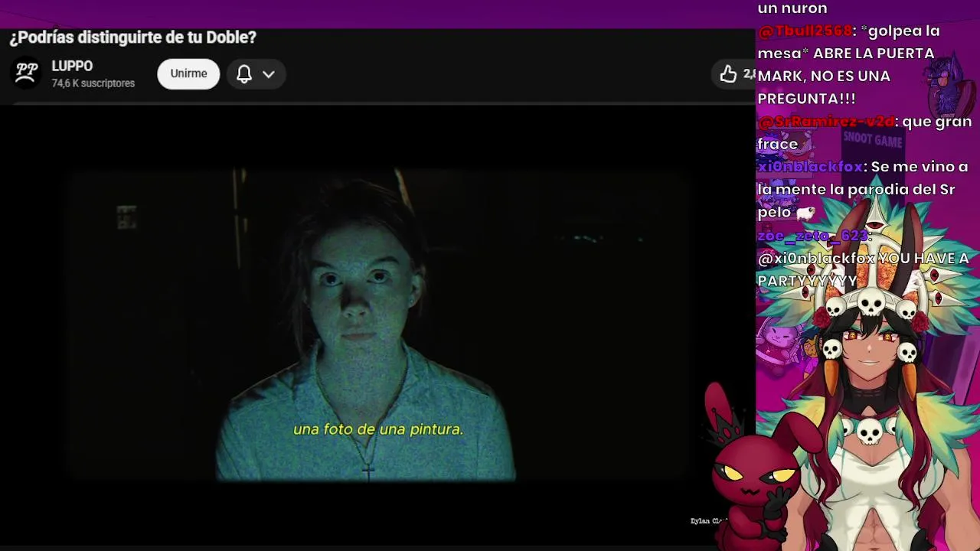Click chat username @SrRamirez-v2d
Screen dimensions: 980x551
tap(826, 122)
